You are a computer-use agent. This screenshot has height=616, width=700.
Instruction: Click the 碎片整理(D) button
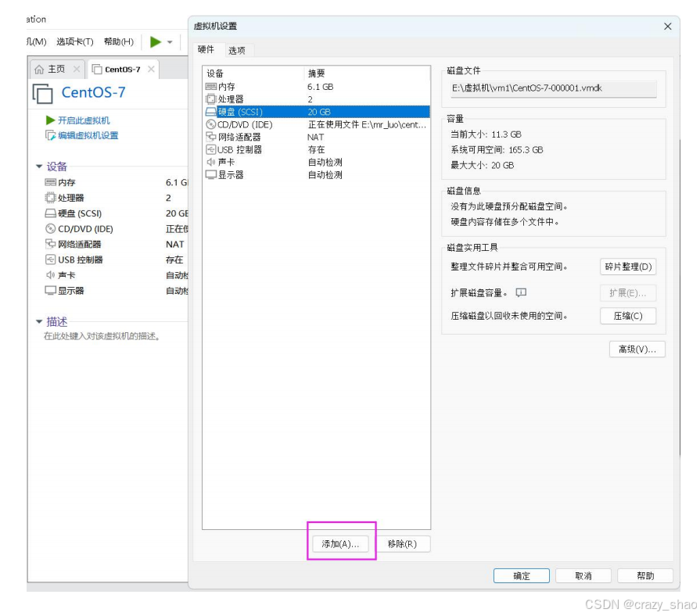coord(628,267)
